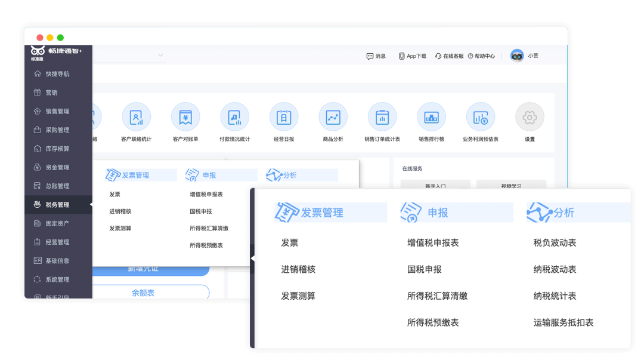The width and height of the screenshot is (644, 363).
Task: Click 税负波动表 under 分析
Action: [555, 243]
